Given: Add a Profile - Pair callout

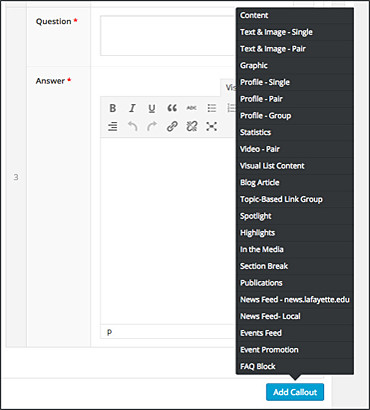Looking at the screenshot, I should tap(295, 99).
